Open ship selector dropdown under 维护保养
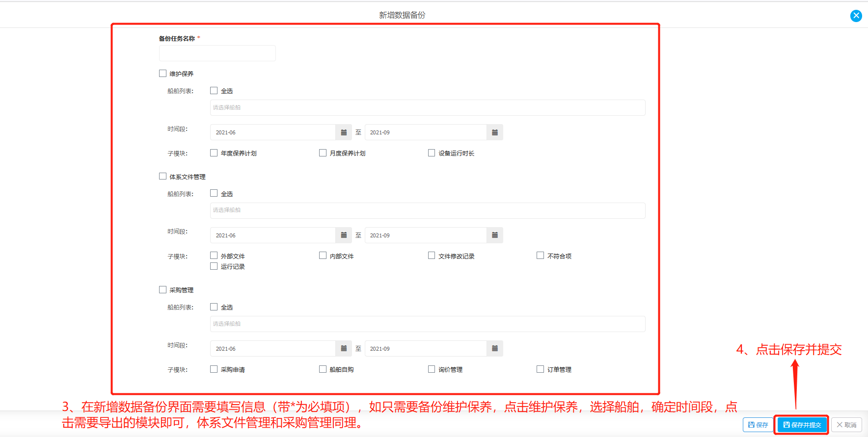868x437 pixels. pyautogui.click(x=428, y=107)
